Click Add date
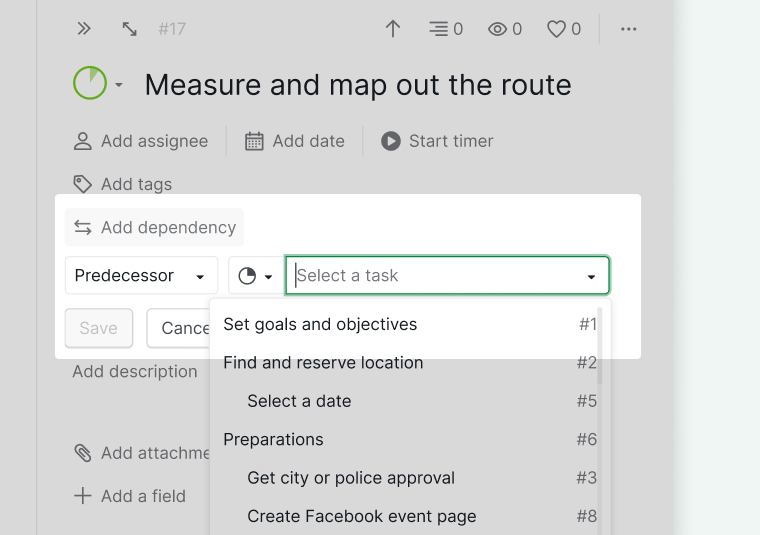Screen dimensions: 760x535 click(x=294, y=141)
